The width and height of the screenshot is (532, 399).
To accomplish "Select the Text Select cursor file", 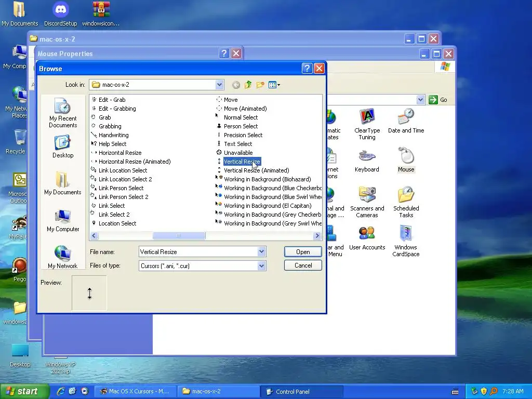I will click(234, 144).
